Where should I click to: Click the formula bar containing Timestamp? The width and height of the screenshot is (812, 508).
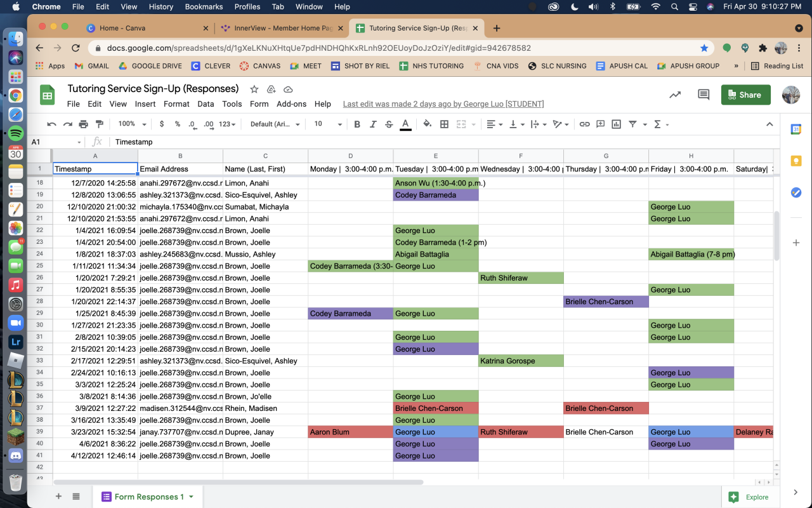[x=444, y=142]
